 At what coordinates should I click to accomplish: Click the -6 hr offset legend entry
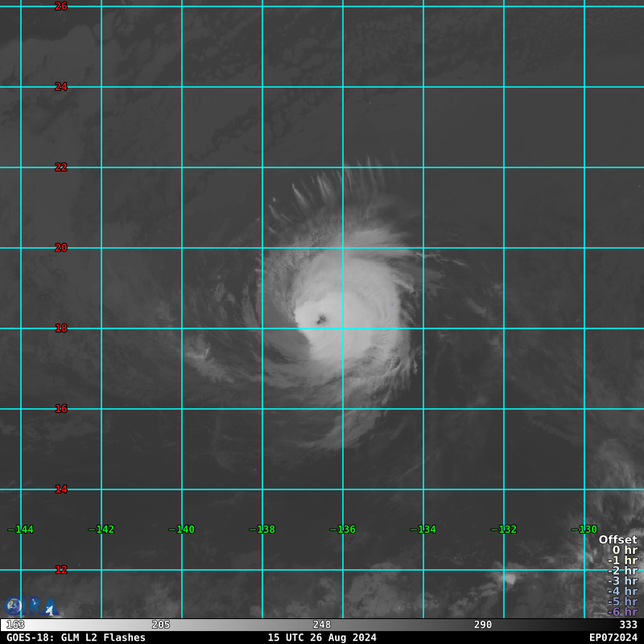tap(623, 612)
